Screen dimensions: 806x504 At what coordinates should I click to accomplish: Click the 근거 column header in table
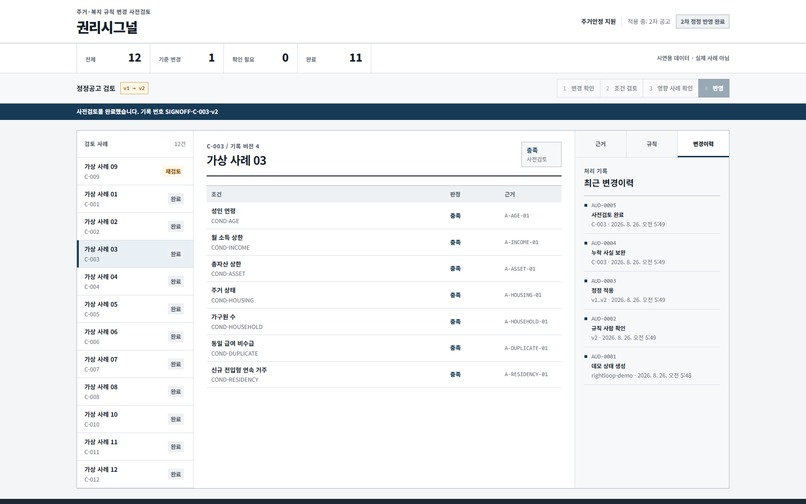(509, 194)
